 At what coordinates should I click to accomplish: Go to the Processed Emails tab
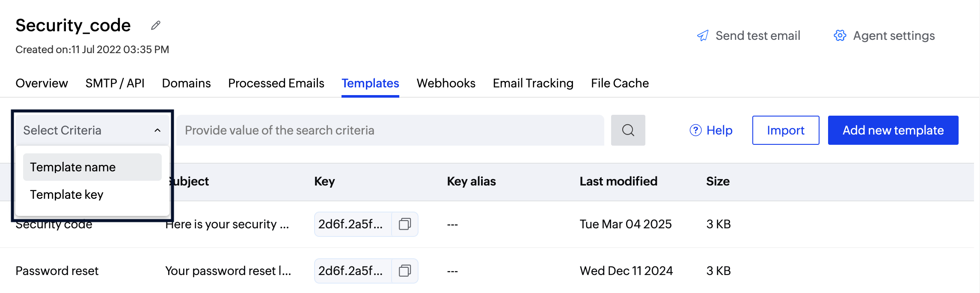(276, 83)
